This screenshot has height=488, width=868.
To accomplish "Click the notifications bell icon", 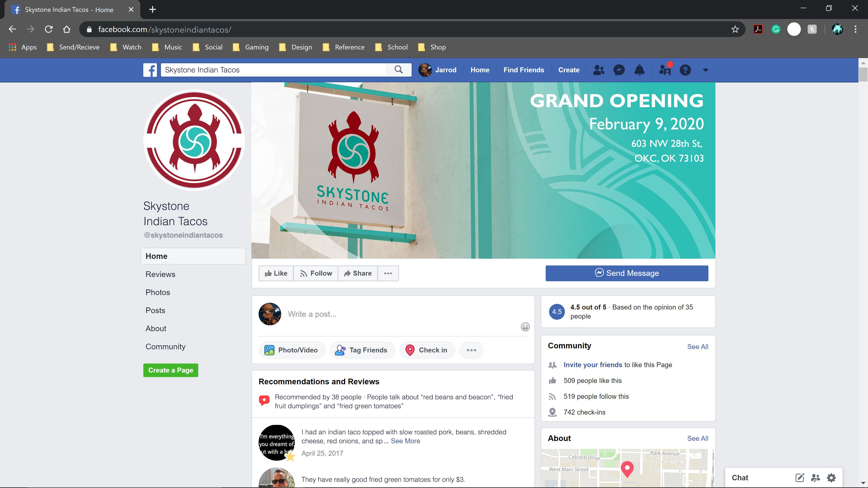I will click(639, 70).
